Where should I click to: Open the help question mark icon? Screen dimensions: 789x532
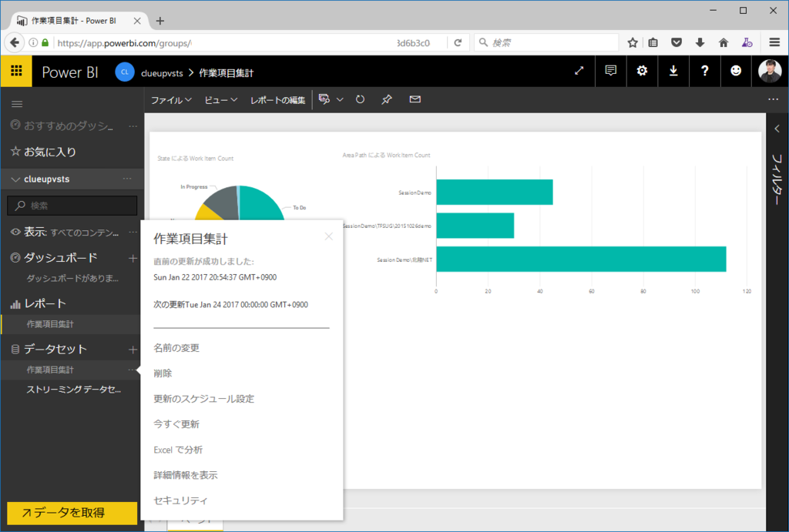point(704,71)
